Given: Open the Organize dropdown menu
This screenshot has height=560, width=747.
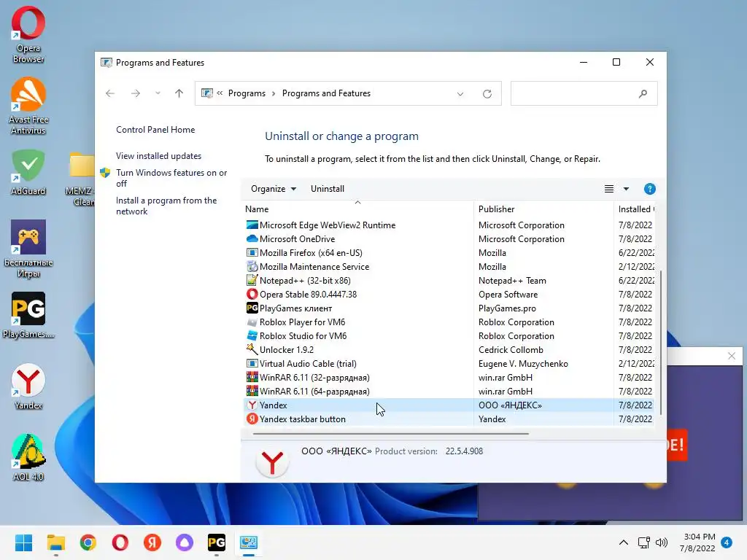Looking at the screenshot, I should pos(274,189).
